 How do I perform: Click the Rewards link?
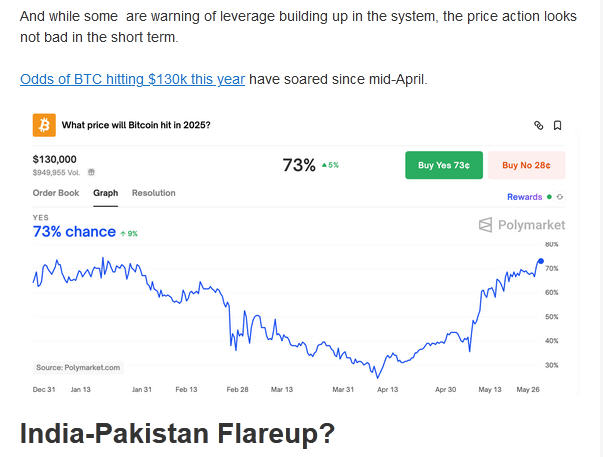tap(524, 197)
